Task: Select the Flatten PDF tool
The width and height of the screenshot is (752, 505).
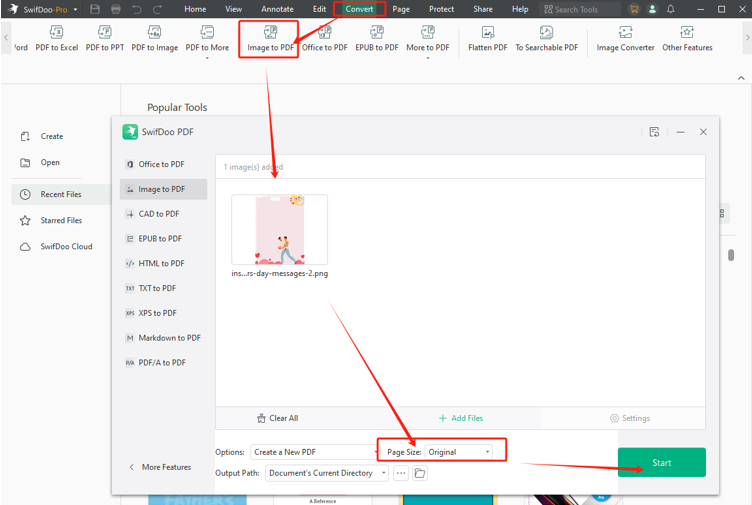Action: [x=488, y=38]
